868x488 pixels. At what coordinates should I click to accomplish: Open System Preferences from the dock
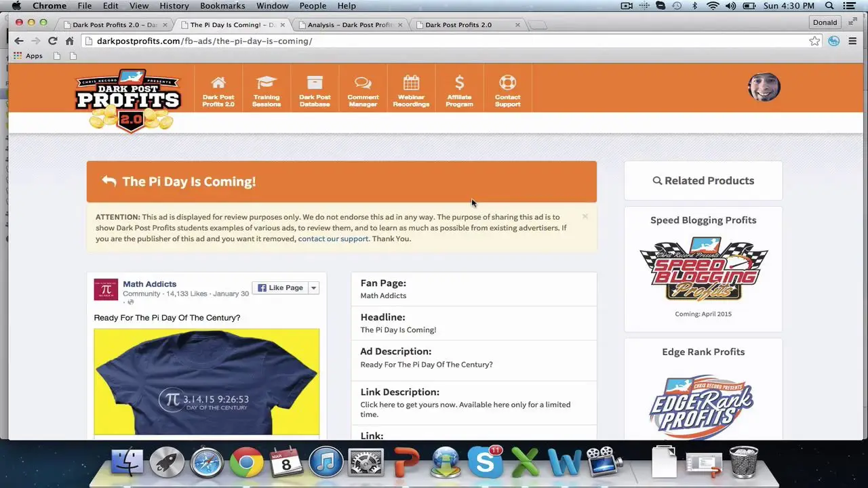pyautogui.click(x=366, y=463)
